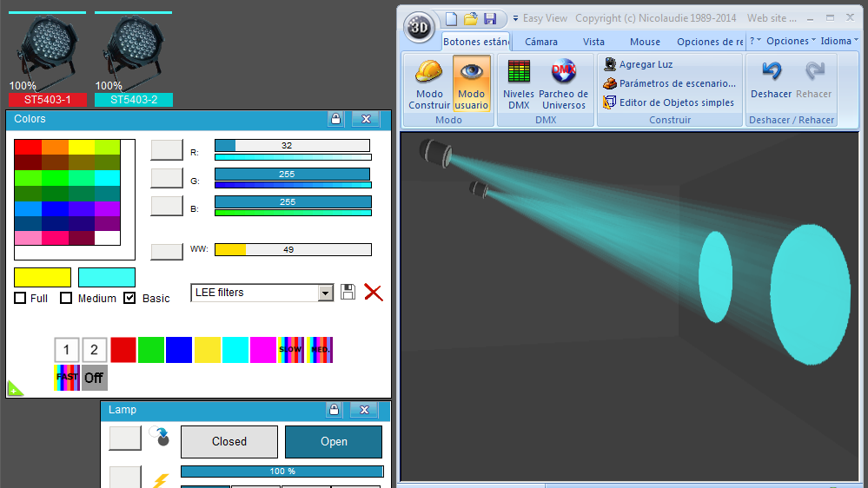868x488 pixels.
Task: Expand the quick access toolbar arrow
Action: click(x=515, y=19)
